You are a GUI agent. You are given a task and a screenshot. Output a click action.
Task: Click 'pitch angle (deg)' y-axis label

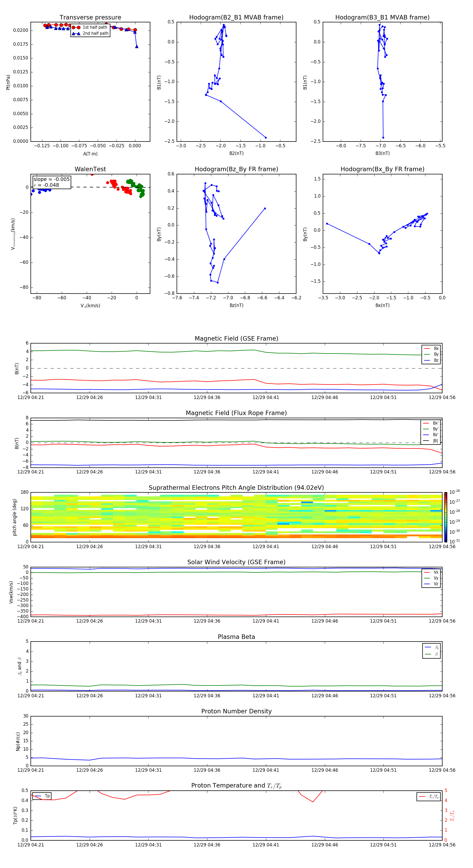tap(14, 517)
